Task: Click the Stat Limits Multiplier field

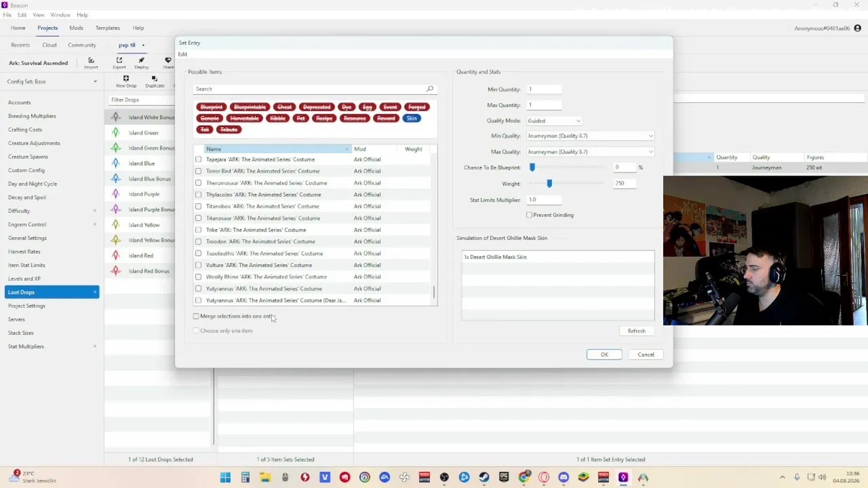Action: pyautogui.click(x=545, y=200)
